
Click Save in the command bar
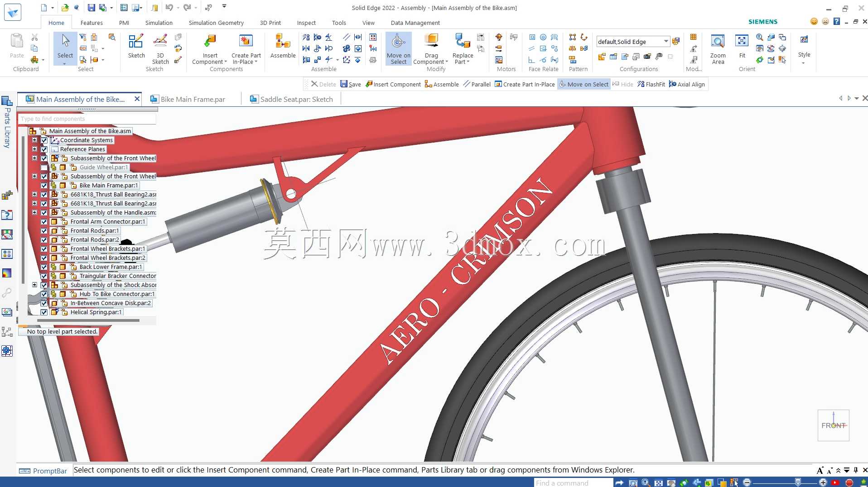tap(351, 84)
